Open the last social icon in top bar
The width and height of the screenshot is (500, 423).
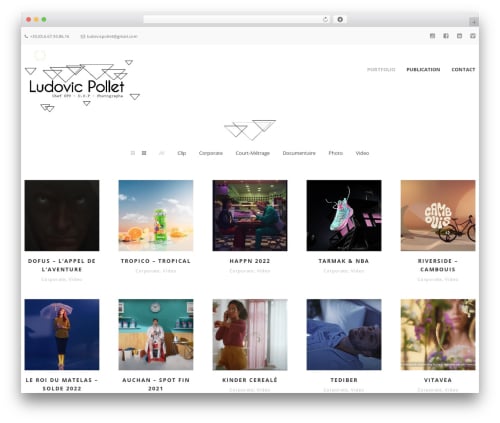[473, 36]
